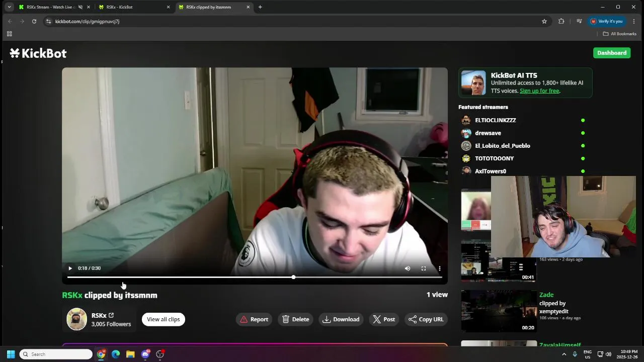This screenshot has height=362, width=644.
Task: Reload the page
Action: pos(34,21)
